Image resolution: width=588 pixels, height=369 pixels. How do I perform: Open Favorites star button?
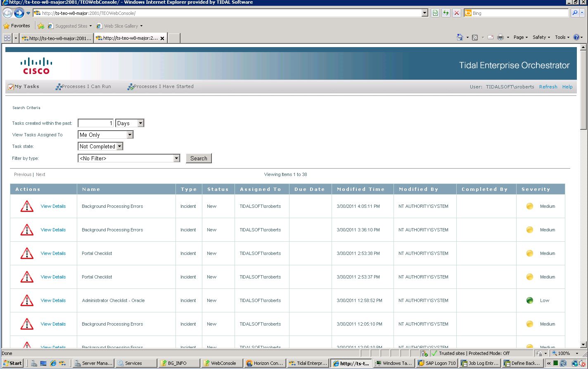(x=17, y=26)
